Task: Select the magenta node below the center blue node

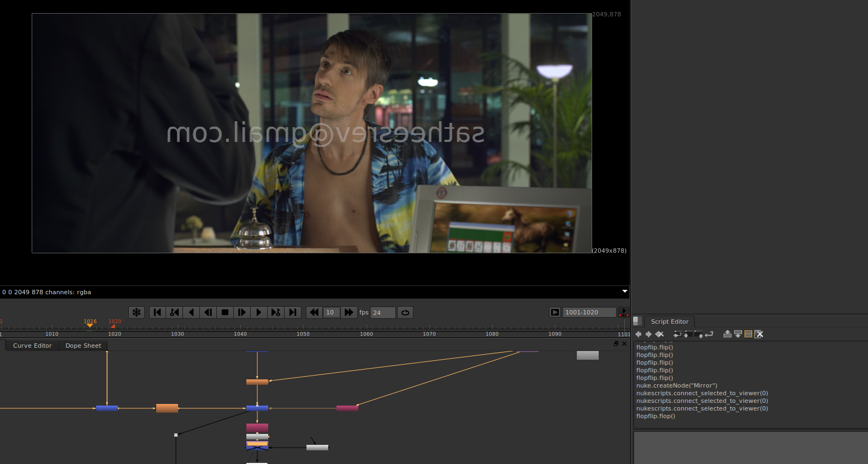Action: click(257, 428)
